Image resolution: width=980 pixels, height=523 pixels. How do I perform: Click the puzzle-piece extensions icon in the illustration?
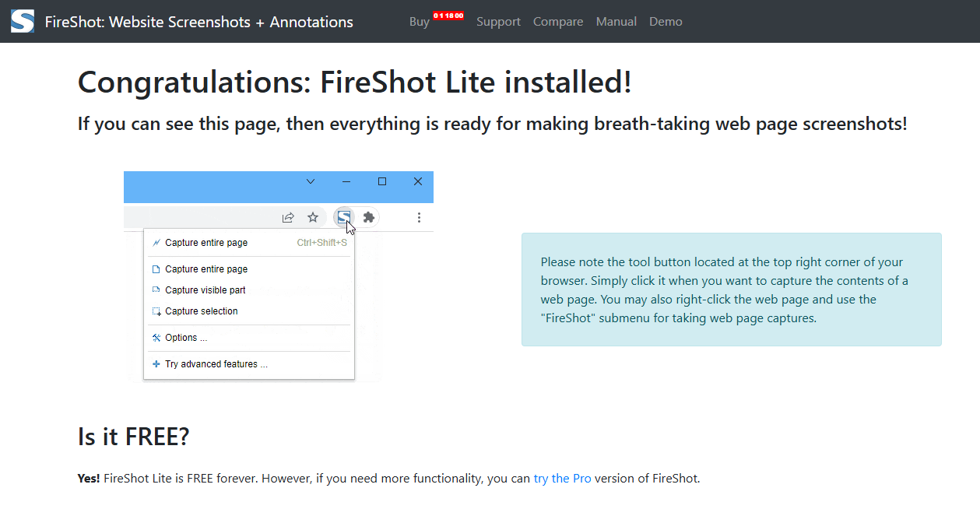coord(369,217)
